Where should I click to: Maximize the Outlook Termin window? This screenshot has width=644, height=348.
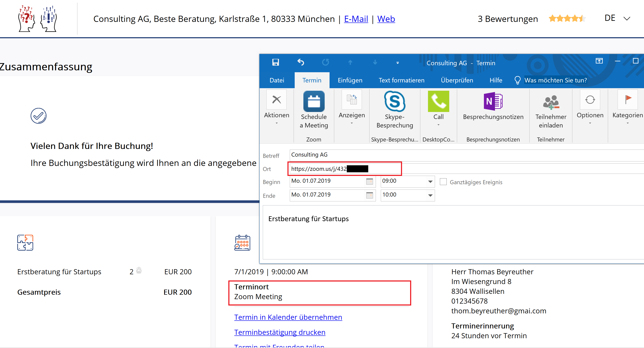click(635, 61)
